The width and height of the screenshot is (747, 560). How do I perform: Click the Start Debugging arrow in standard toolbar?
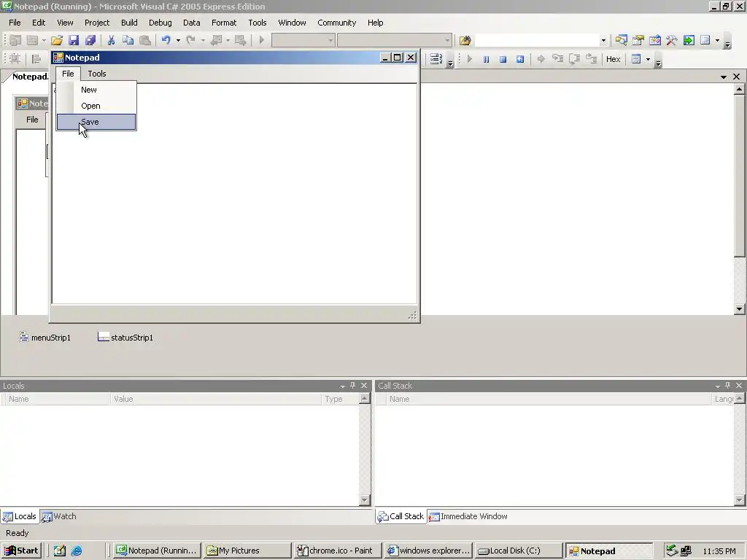pyautogui.click(x=261, y=41)
